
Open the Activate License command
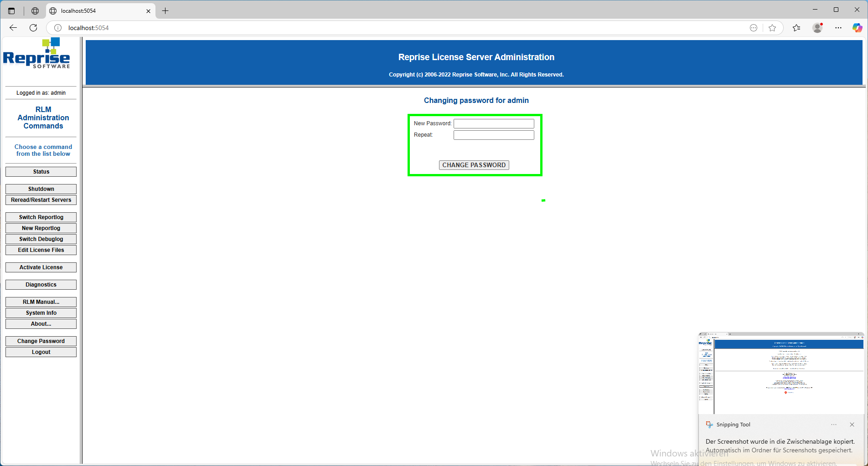pyautogui.click(x=41, y=267)
